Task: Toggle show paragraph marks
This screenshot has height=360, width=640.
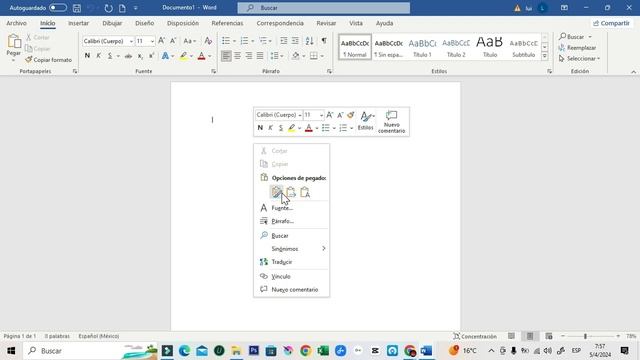Action: click(x=324, y=41)
